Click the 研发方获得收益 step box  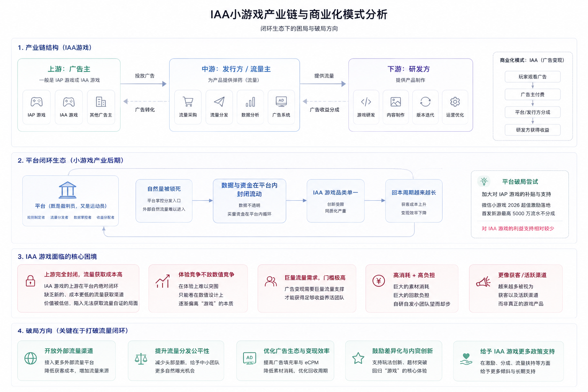532,130
